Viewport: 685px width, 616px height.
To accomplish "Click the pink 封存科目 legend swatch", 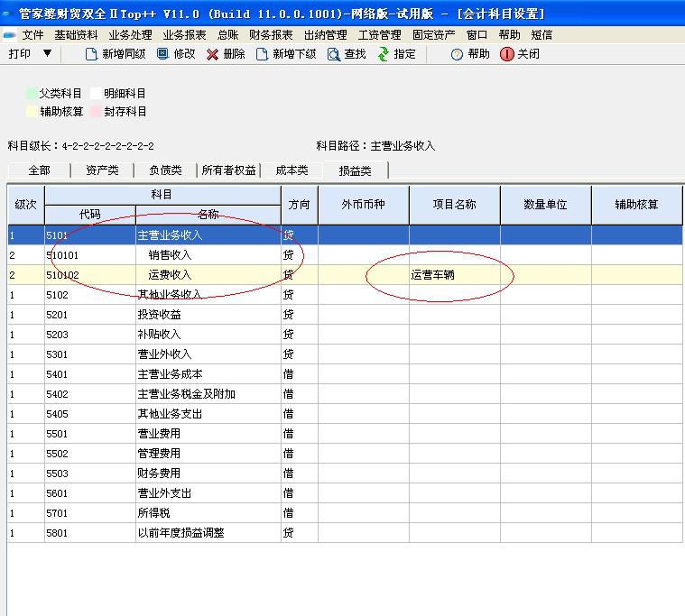I will tap(96, 111).
